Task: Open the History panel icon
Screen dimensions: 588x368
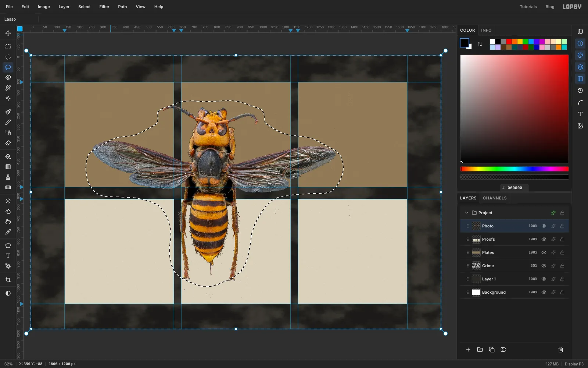Action: pos(580,91)
